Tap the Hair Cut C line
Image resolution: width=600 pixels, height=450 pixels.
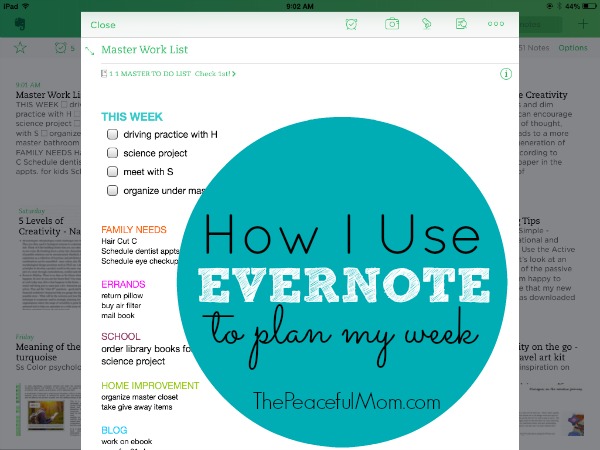pyautogui.click(x=119, y=241)
